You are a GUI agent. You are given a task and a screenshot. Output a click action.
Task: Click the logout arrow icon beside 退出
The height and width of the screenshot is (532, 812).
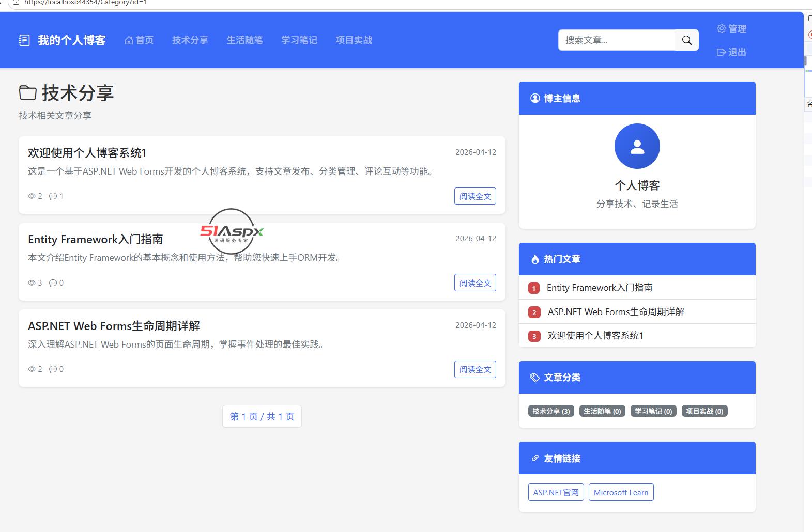[722, 52]
